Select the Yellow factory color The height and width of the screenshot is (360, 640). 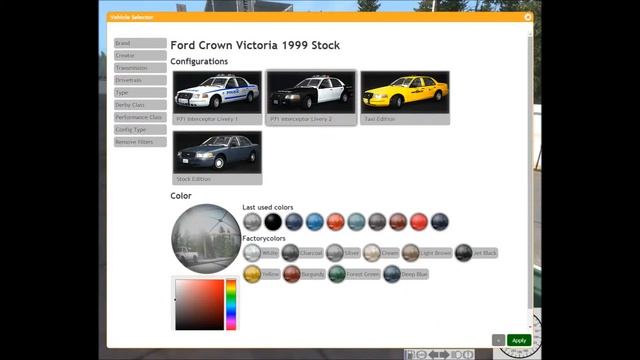(262, 274)
